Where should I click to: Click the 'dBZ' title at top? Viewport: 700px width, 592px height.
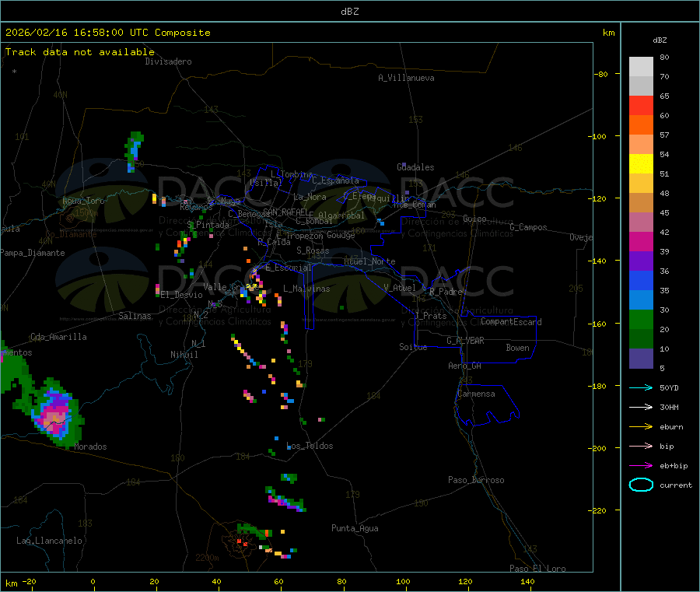(349, 12)
